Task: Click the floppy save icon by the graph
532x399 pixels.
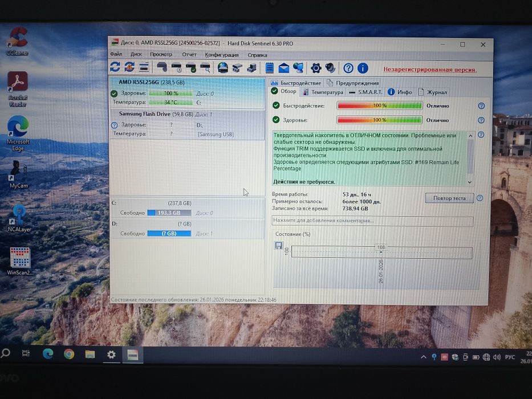Action: point(279,245)
